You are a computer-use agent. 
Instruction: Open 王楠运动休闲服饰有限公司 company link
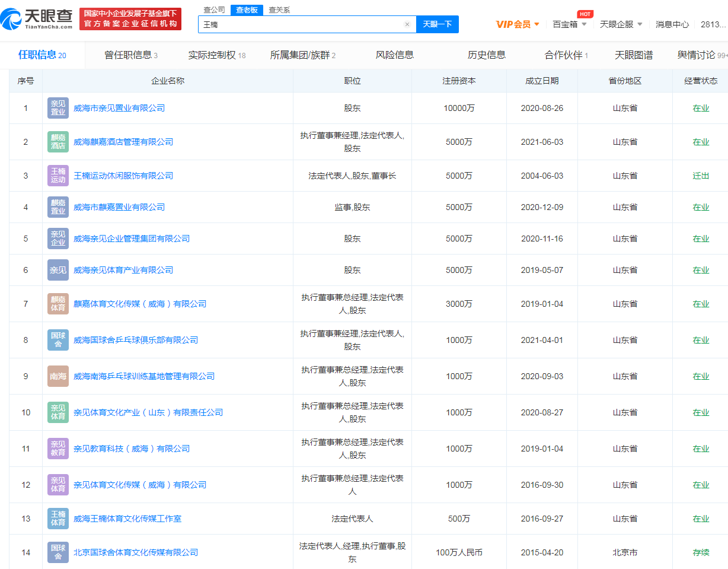click(123, 176)
